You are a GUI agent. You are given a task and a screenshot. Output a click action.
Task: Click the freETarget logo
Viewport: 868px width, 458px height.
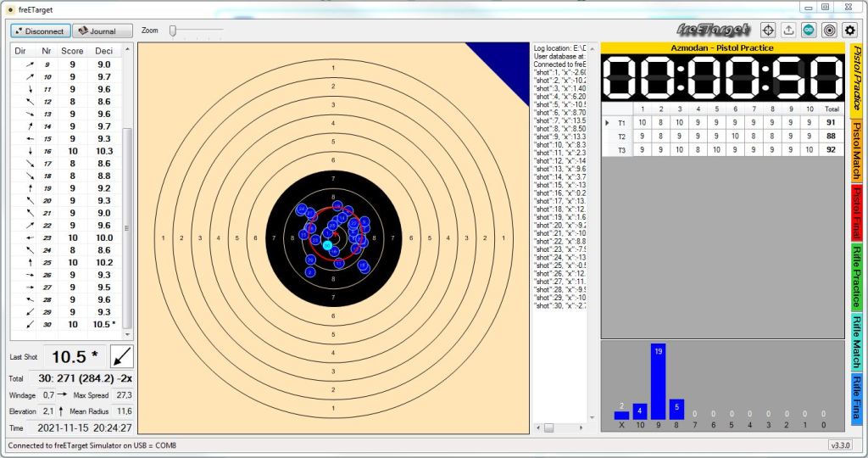(x=714, y=30)
